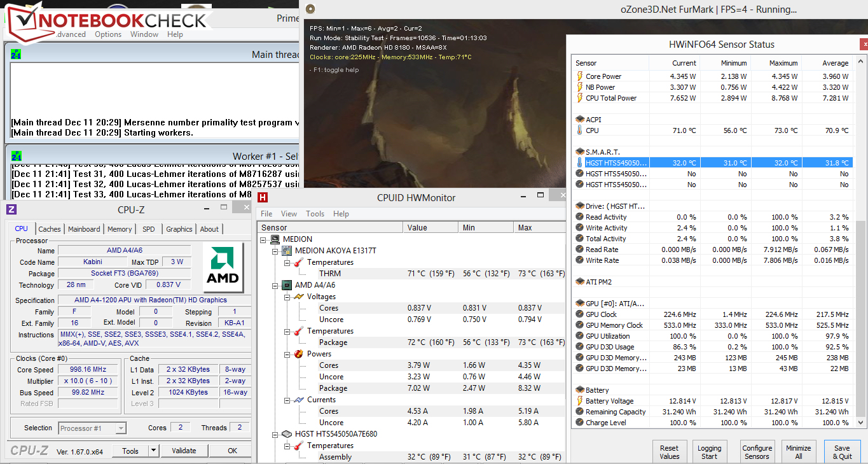Screen dimensions: 868x464
Task: Click the AMD A4/A6 chip icon in HWMonitor
Action: click(x=287, y=285)
